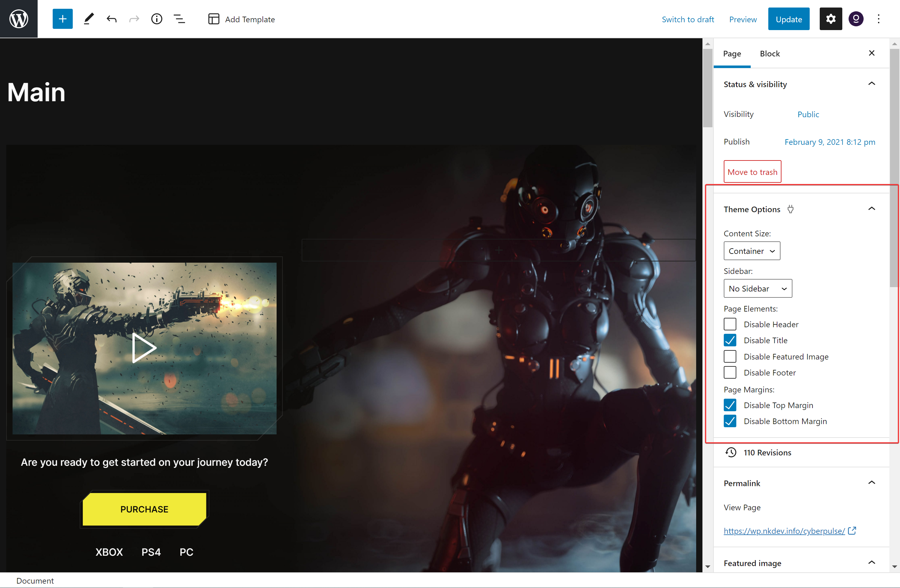
Task: Click Switch to draft
Action: coord(687,19)
